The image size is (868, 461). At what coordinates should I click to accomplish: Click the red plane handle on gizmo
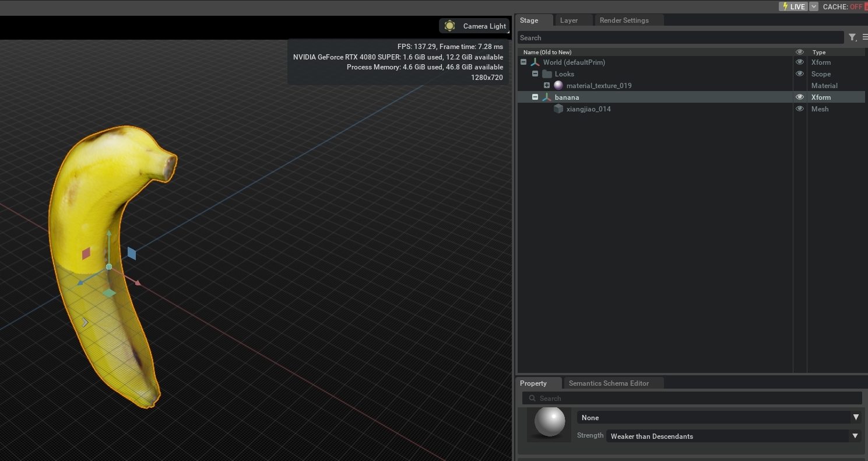[86, 253]
